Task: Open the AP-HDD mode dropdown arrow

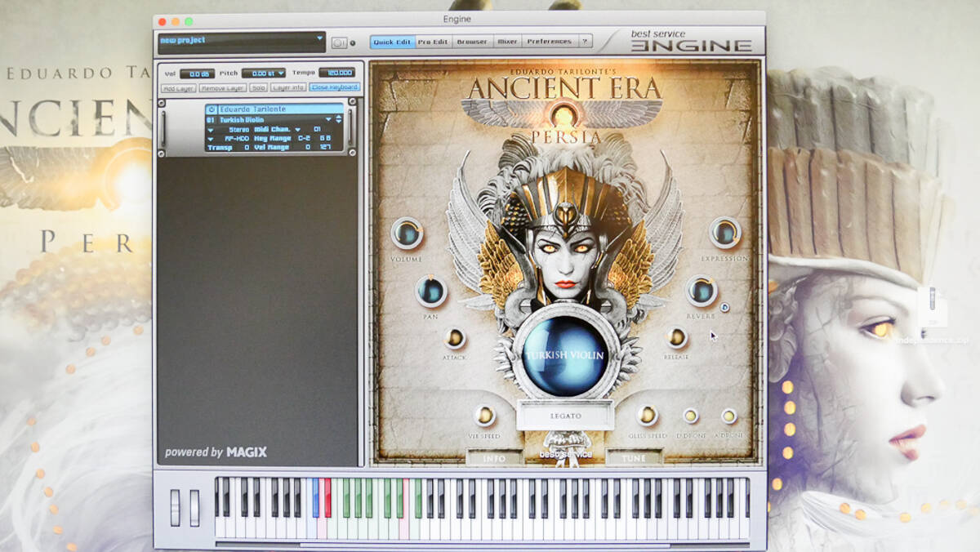Action: [211, 139]
